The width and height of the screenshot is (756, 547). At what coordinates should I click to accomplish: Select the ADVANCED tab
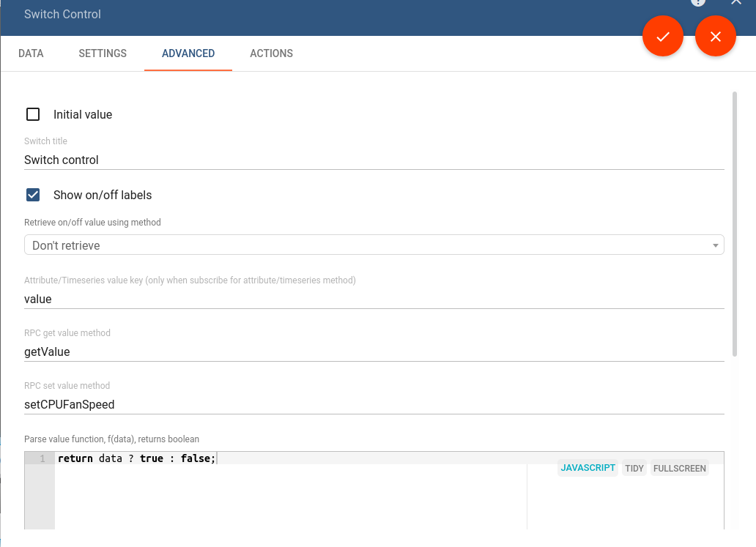click(x=188, y=53)
